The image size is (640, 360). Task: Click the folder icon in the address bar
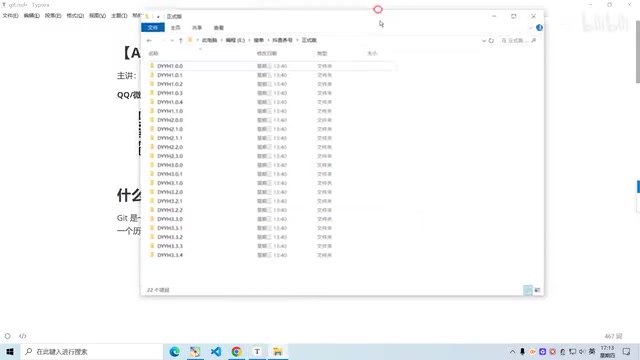tap(190, 40)
